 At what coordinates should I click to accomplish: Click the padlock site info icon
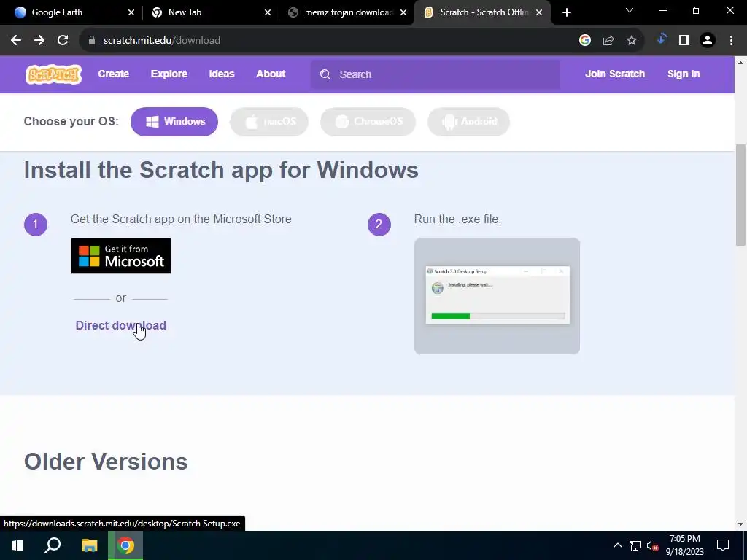(92, 41)
